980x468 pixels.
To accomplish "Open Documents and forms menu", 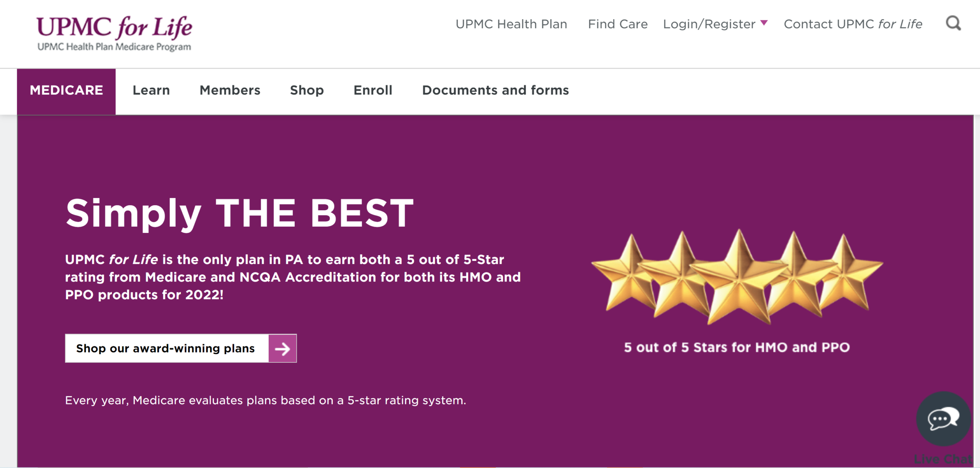I will (x=495, y=90).
